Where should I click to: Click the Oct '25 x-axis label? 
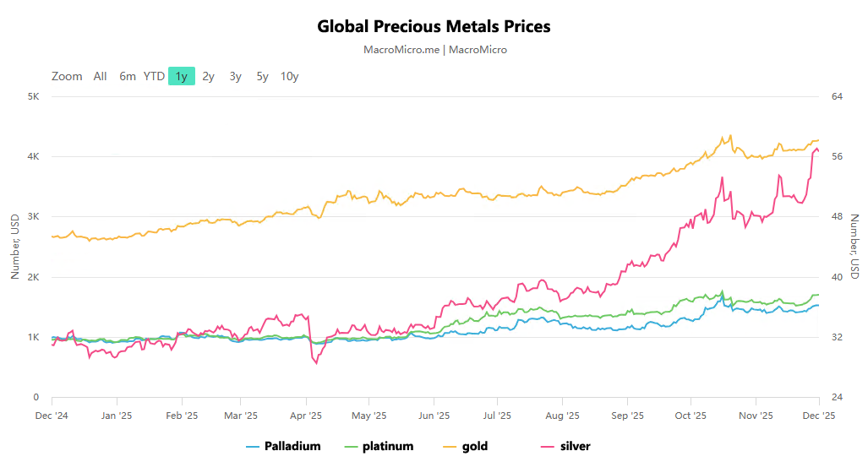[x=691, y=416]
